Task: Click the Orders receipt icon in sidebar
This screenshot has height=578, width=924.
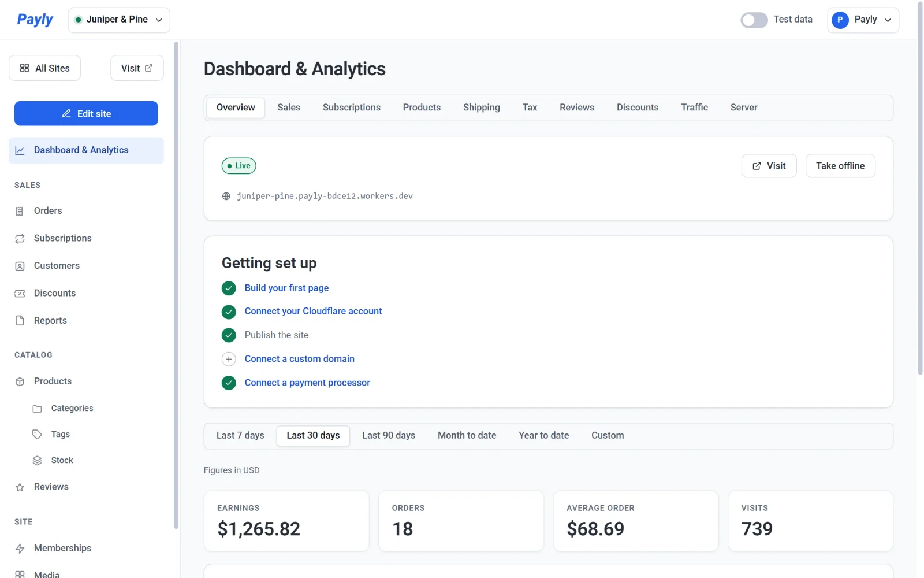Action: 20,211
